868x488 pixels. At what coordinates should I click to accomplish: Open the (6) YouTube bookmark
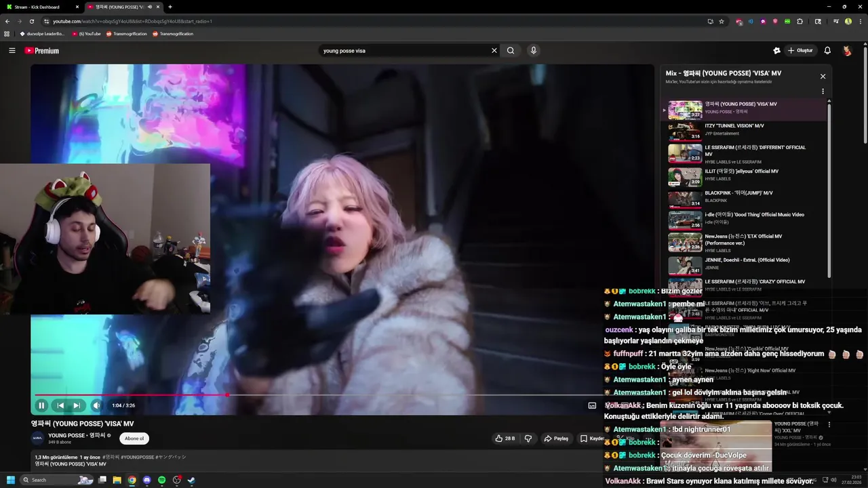pos(86,34)
